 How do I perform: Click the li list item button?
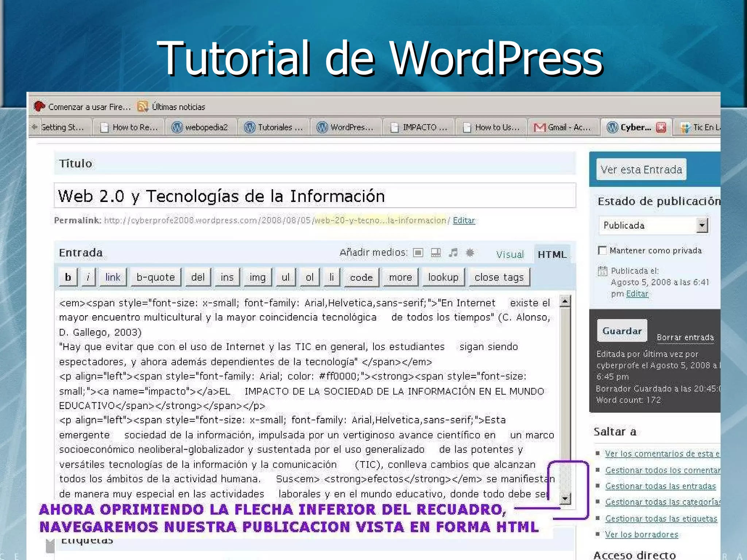click(332, 277)
